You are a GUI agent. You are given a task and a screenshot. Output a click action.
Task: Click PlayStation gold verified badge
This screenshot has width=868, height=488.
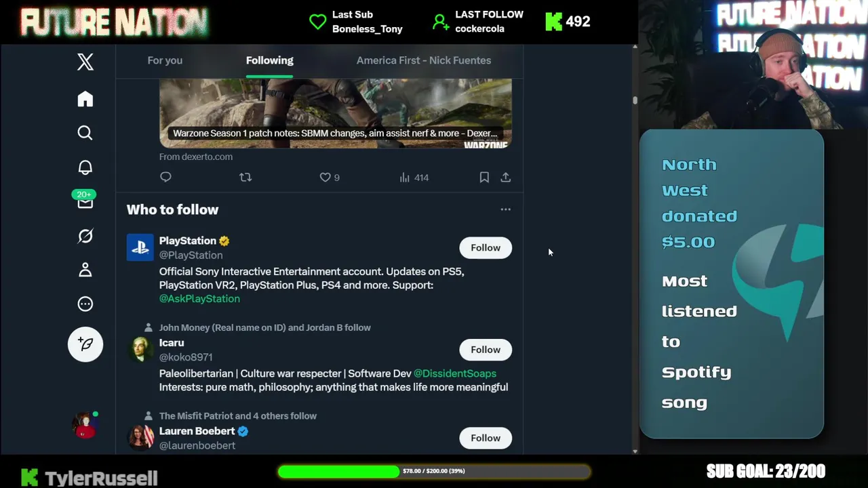point(224,241)
